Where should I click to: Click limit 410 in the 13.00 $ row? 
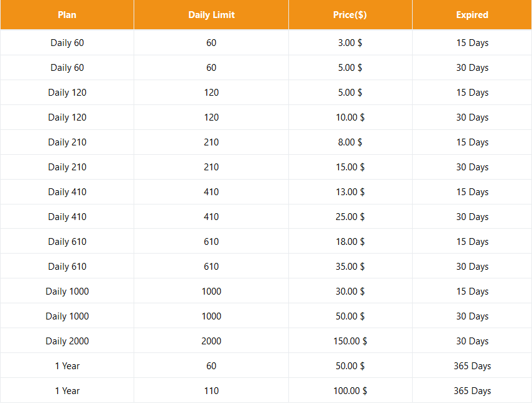pyautogui.click(x=211, y=192)
